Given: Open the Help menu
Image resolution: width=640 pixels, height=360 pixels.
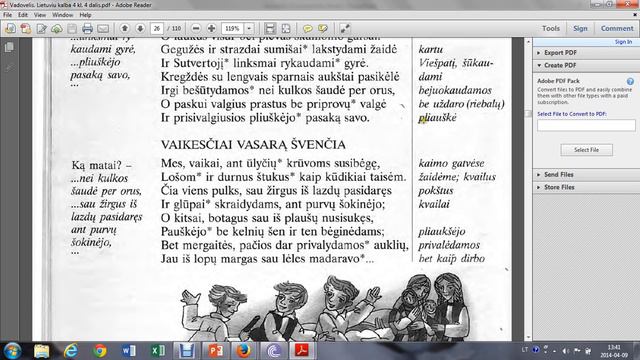Looking at the screenshot, I should click(85, 15).
